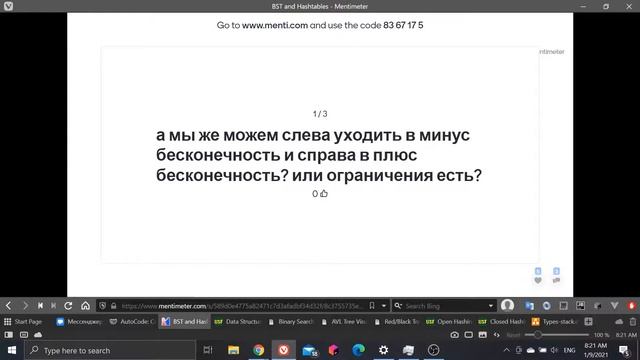Viewport: 640px width, 360px height.
Task: Open the search engine magnifier selector
Action: pos(398,306)
